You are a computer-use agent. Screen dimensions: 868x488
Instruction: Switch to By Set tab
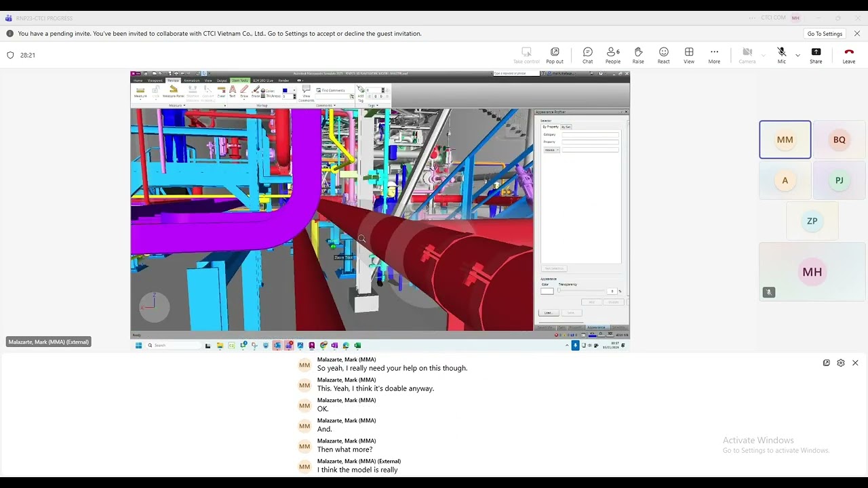coord(566,127)
